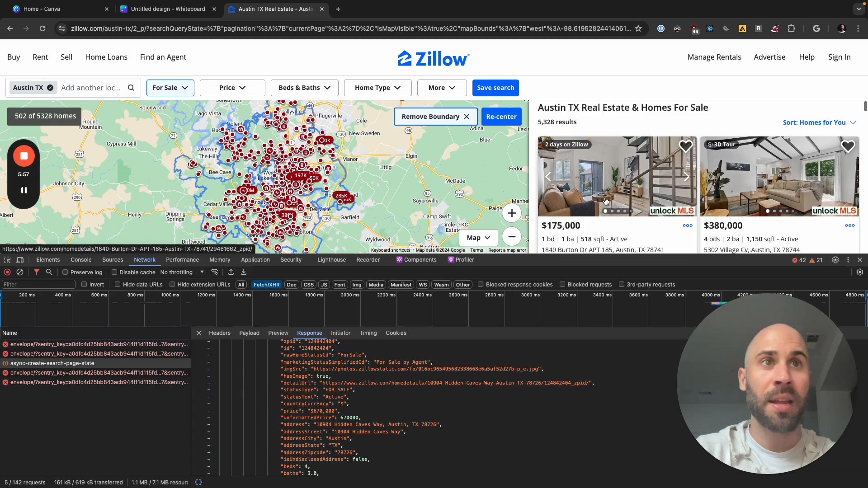This screenshot has height=488, width=868.
Task: Pause the screen recording
Action: tap(24, 190)
